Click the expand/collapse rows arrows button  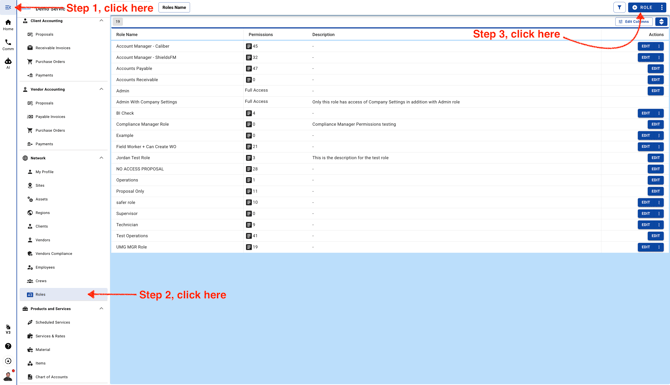click(x=661, y=21)
